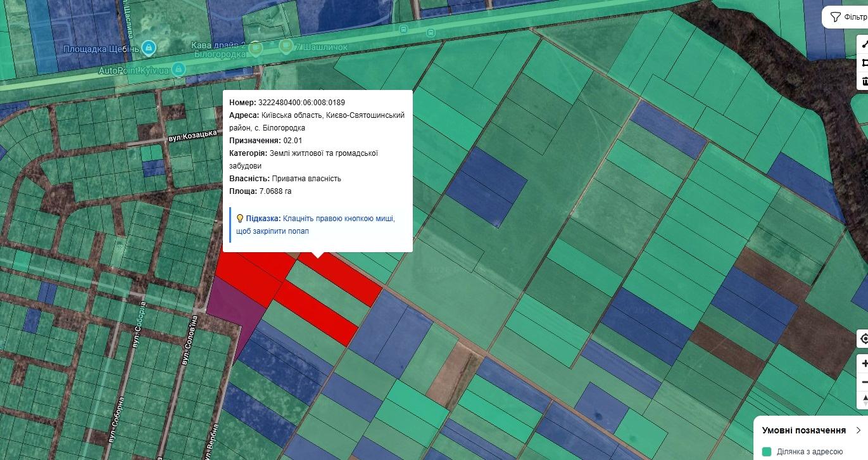Click the вул. Козацька street label
Screen dimensions: 868x460
(192, 135)
